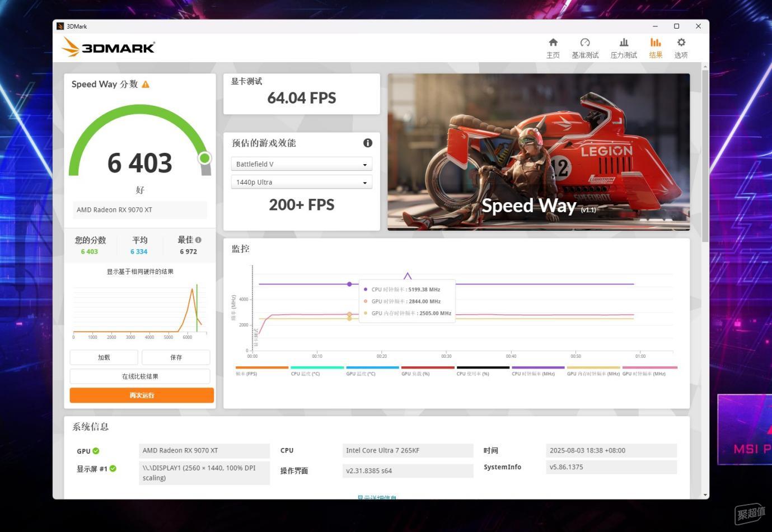Click the 6 403 score value
The height and width of the screenshot is (532, 772).
[140, 163]
